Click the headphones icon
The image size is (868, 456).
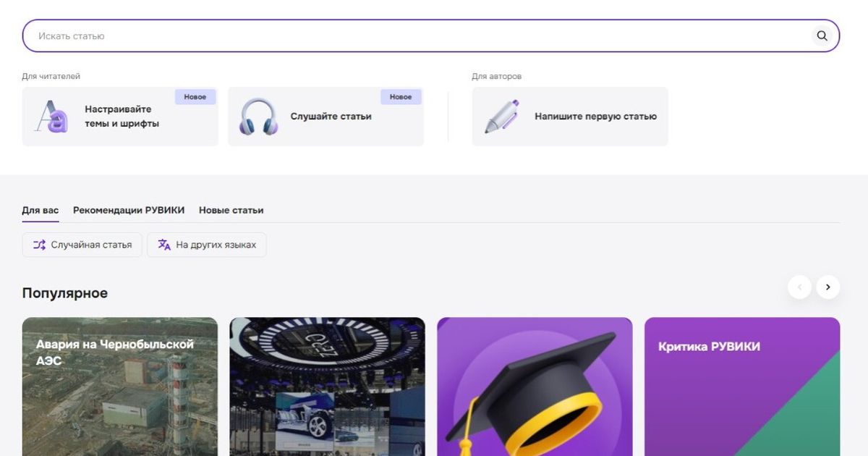click(x=258, y=117)
